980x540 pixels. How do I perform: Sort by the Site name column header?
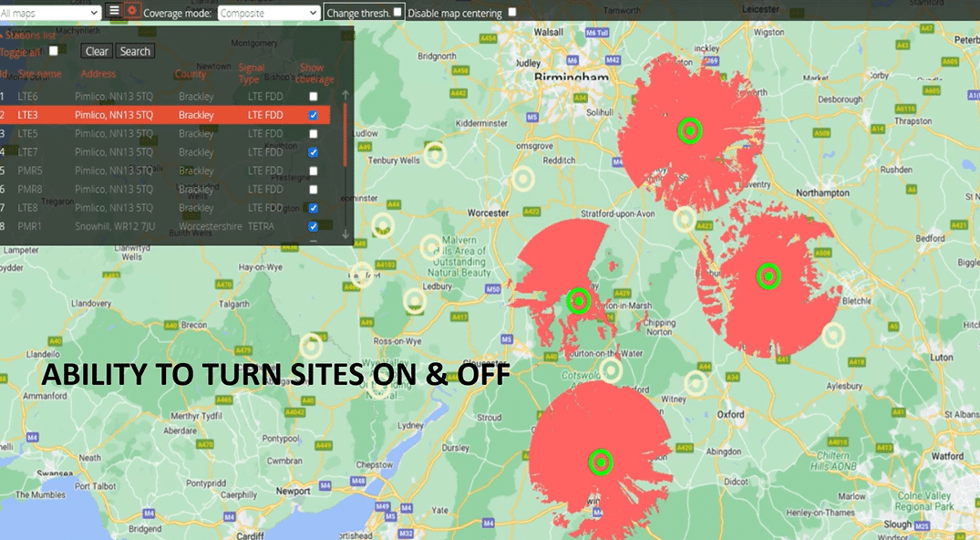click(39, 74)
